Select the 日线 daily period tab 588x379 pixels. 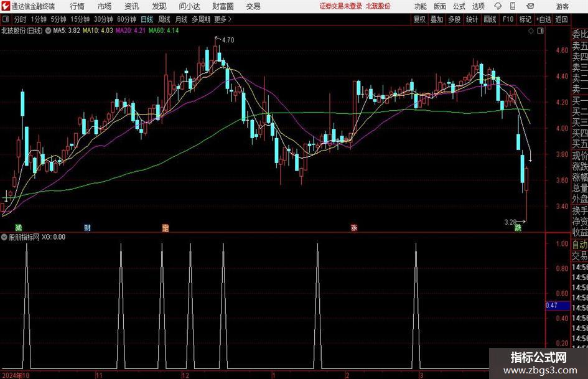[x=147, y=19]
